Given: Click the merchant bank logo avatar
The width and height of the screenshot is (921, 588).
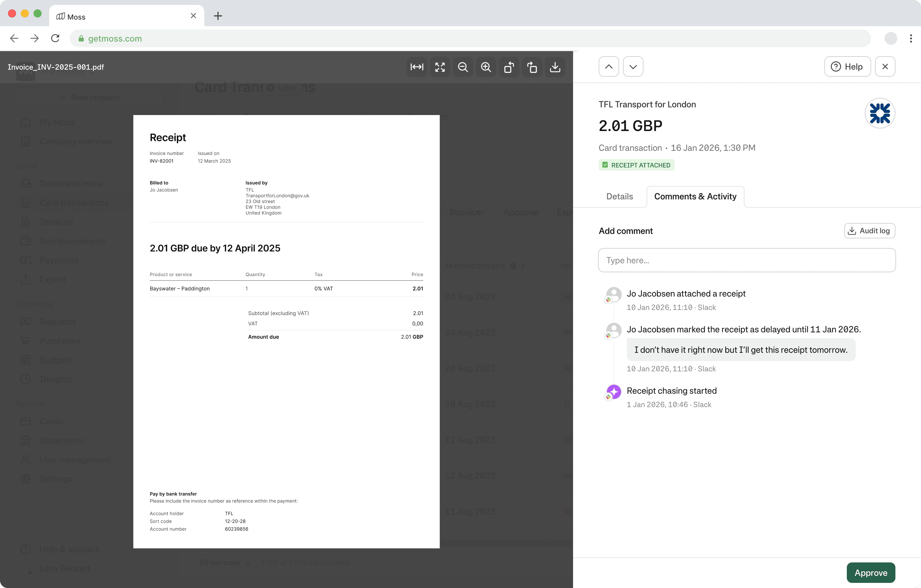Looking at the screenshot, I should point(879,113).
